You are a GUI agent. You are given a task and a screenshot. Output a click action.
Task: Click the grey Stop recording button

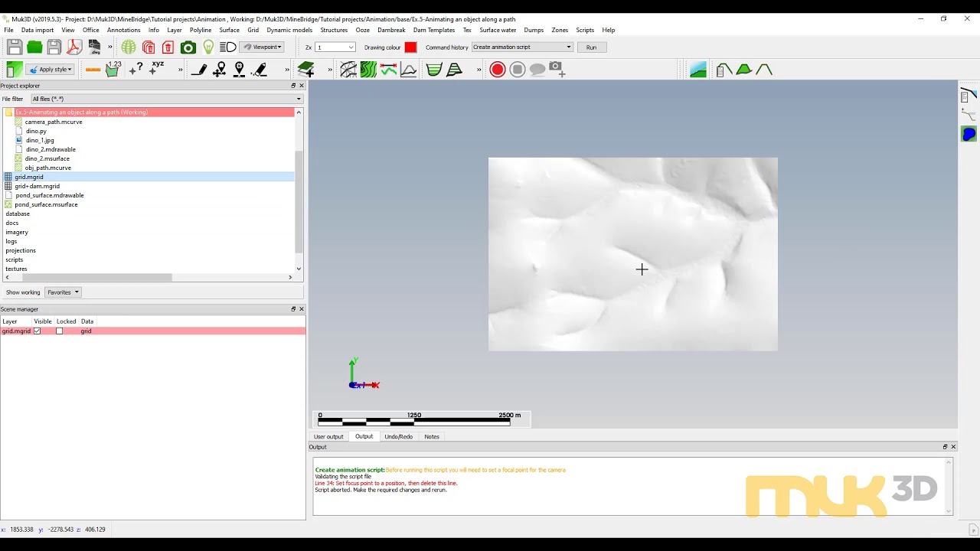pyautogui.click(x=518, y=70)
